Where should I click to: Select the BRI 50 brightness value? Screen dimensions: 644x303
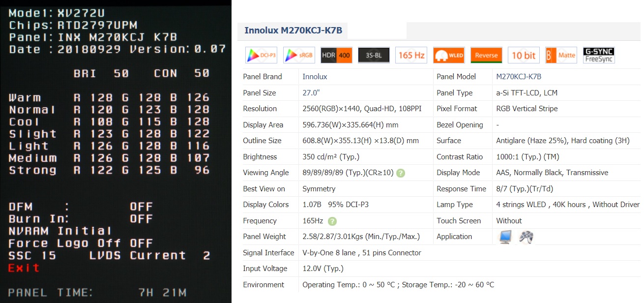point(101,73)
